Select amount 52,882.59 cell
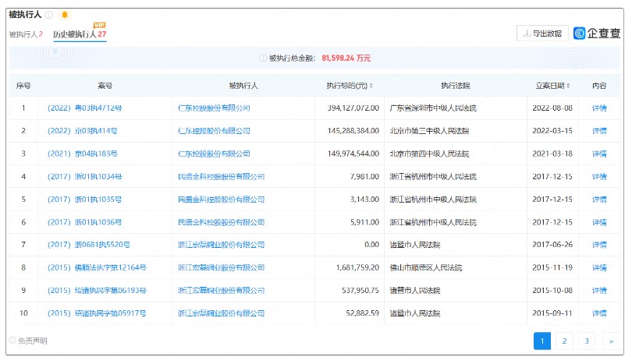 pyautogui.click(x=350, y=313)
